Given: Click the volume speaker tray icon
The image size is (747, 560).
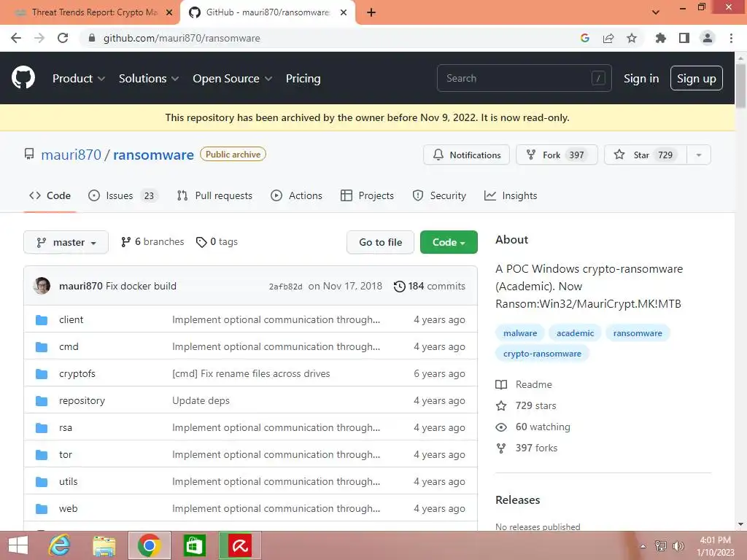Looking at the screenshot, I should 678,546.
